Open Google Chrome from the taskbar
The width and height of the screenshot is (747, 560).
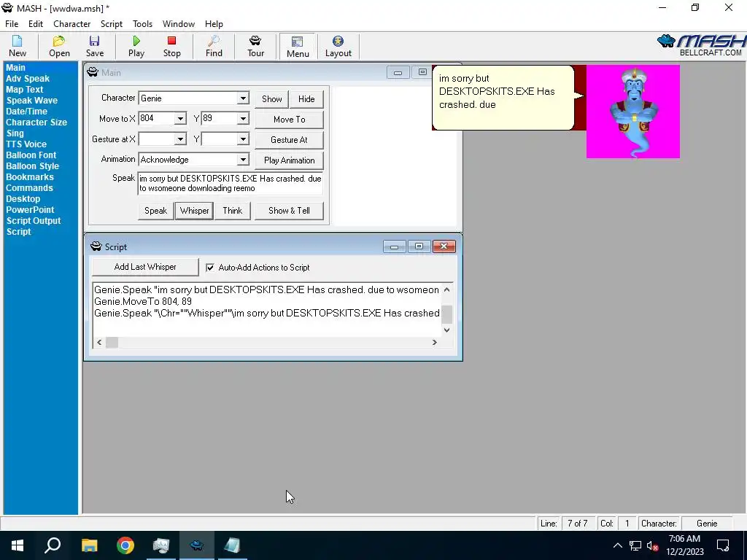125,545
